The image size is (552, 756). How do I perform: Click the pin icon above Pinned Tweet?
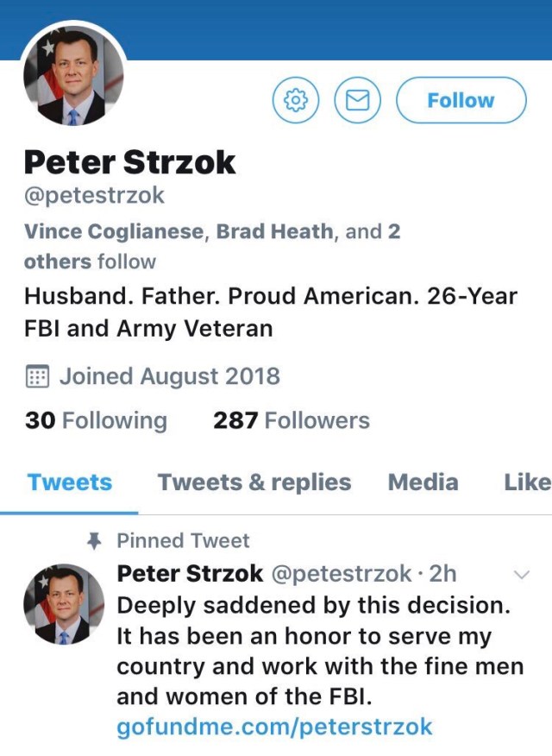coord(95,541)
